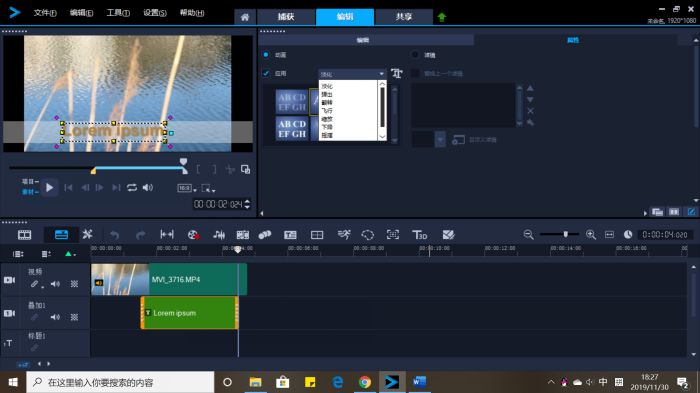Click the Play button in preview
Screen dimensions: 700x393
tap(50, 188)
